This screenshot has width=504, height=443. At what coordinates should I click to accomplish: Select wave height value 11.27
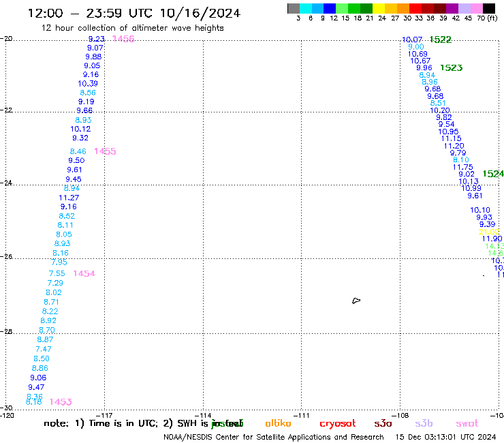pyautogui.click(x=69, y=198)
